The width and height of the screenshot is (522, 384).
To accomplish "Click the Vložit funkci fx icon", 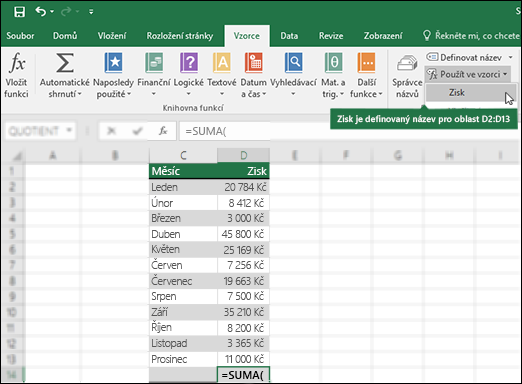I will (17, 62).
